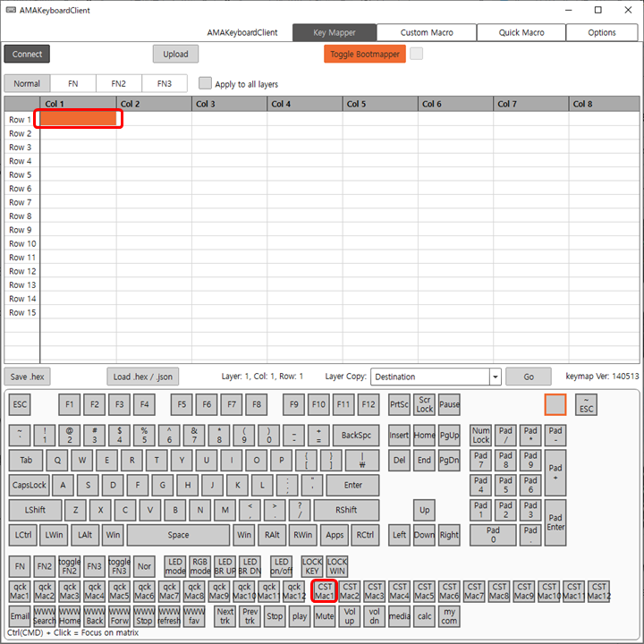Toggle the checkbox beside Toggle Bootmapper
Viewport: 644px width, 644px height.
point(416,54)
